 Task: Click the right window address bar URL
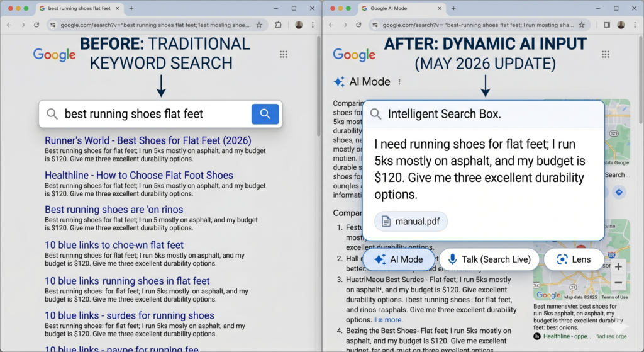(x=478, y=25)
